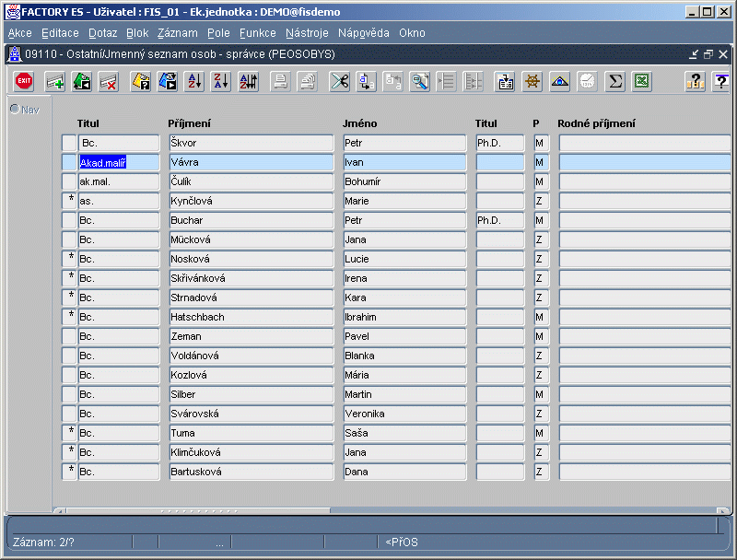Click the surname field Svárovská

[252, 414]
